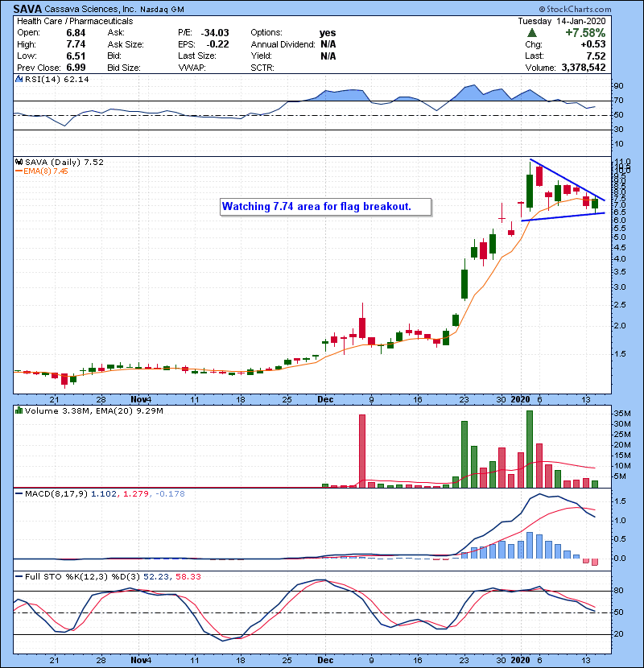The image size is (644, 668).
Task: Click the P/E value -34.03
Action: (x=215, y=33)
